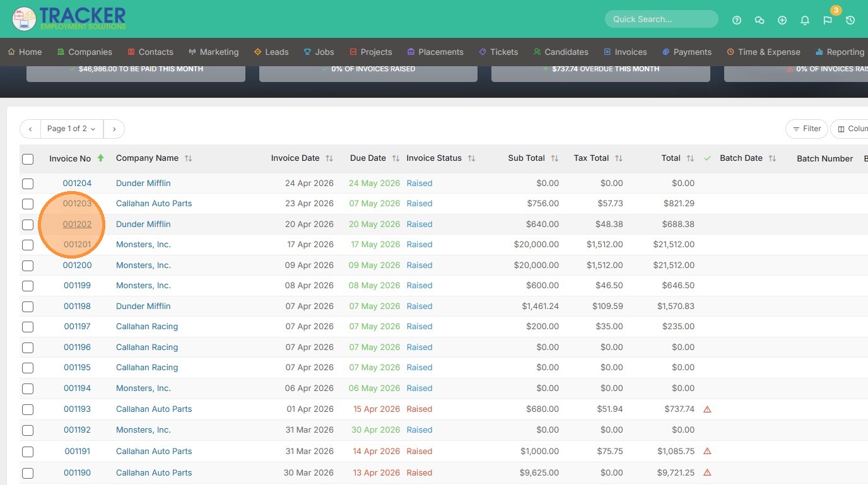Click the next page arrow
This screenshot has width=868, height=485.
(114, 129)
